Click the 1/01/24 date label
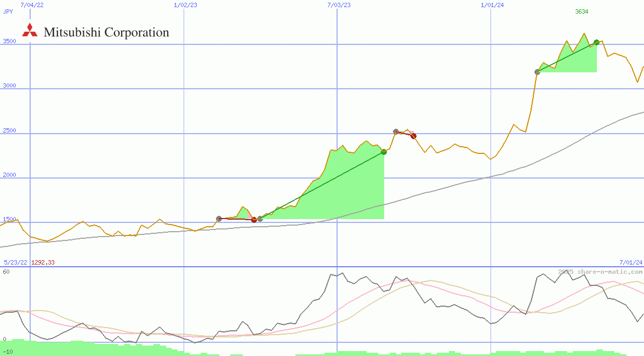Screen dimensions: 644x356 (492, 5)
